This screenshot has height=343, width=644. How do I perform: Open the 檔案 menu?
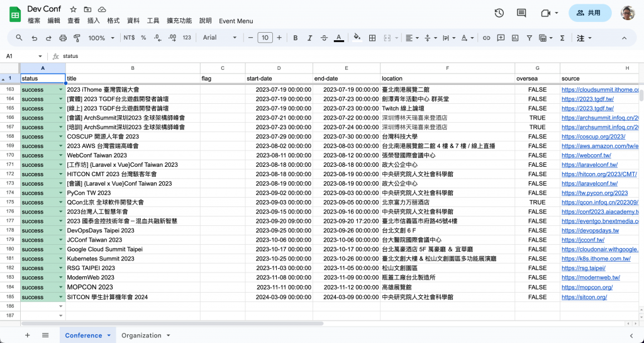[34, 21]
